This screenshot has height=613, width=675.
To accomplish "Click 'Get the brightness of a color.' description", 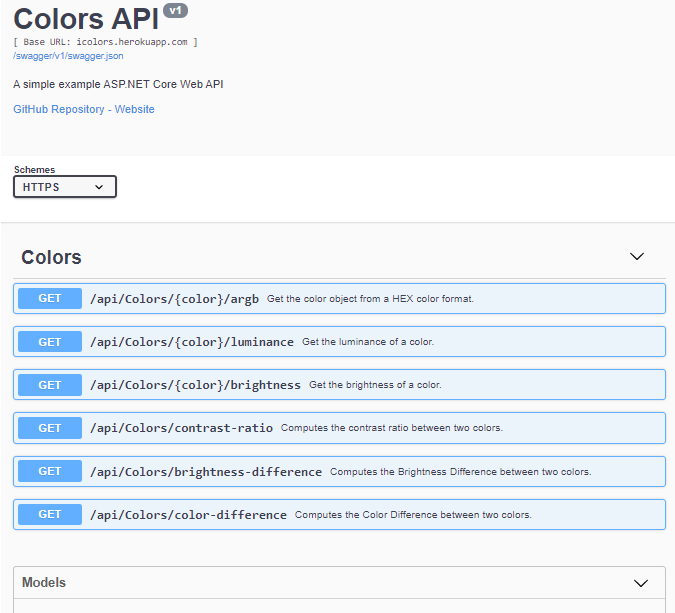I will tap(375, 385).
